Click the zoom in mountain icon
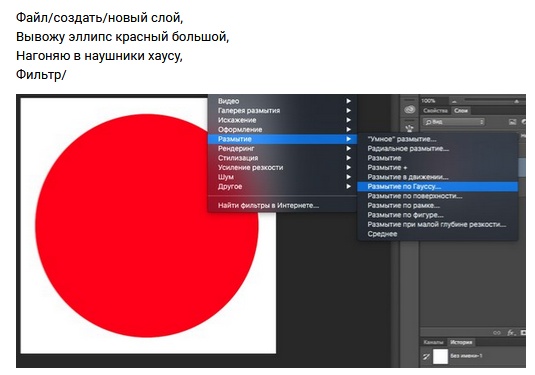Viewport: 535px width, 375px height. click(x=517, y=101)
